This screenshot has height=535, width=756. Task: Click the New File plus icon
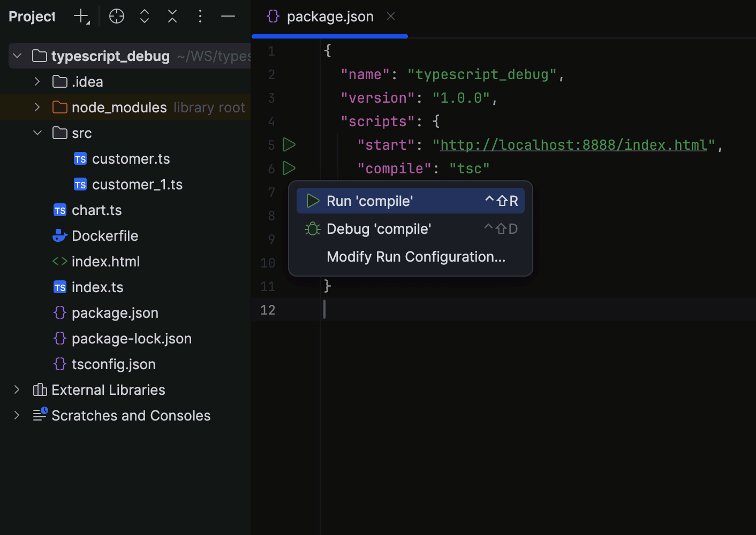coord(81,17)
